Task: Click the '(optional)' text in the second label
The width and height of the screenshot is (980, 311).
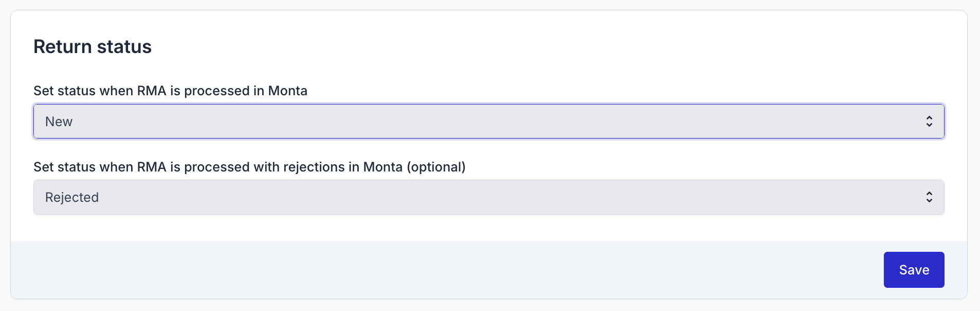Action: coord(436,167)
